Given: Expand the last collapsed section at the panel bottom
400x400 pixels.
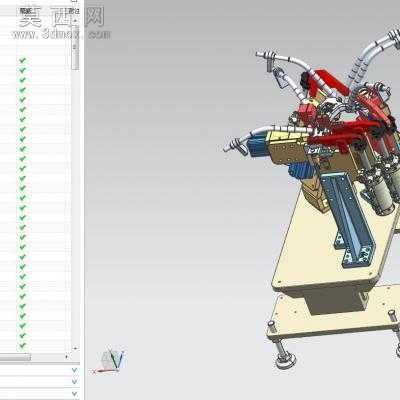Looking at the screenshot, I should tap(75, 394).
